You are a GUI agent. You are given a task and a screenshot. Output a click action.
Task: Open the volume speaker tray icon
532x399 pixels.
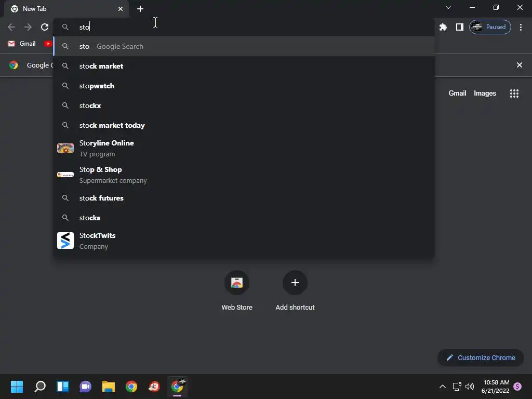[x=470, y=387]
